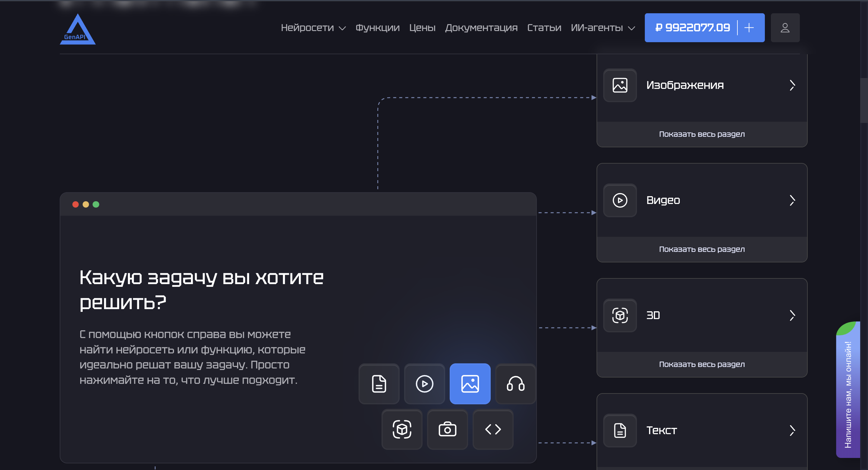Click the yellow window dot
The height and width of the screenshot is (470, 868).
pos(86,204)
